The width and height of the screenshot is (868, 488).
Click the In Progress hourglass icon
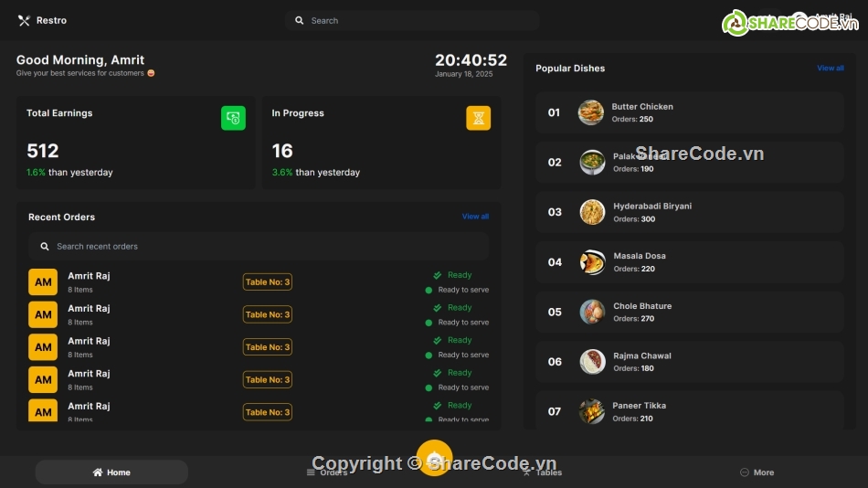pos(479,118)
